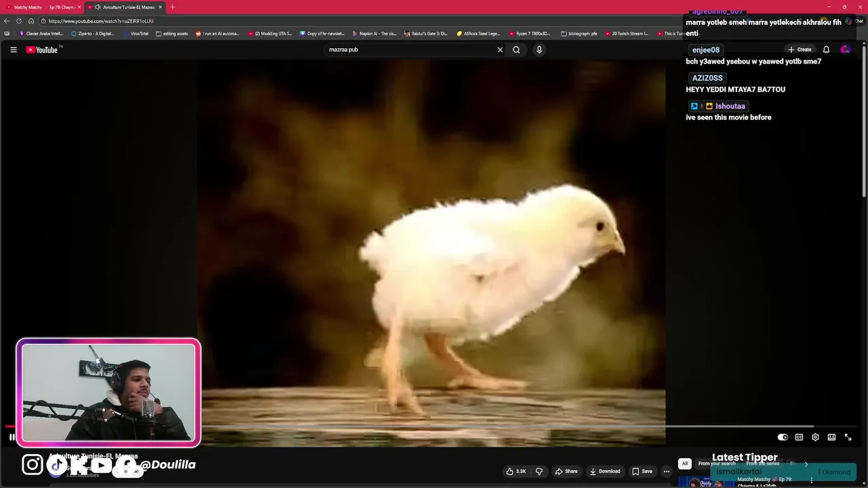Open Copy of hr-newslet... bookmark

coord(322,33)
